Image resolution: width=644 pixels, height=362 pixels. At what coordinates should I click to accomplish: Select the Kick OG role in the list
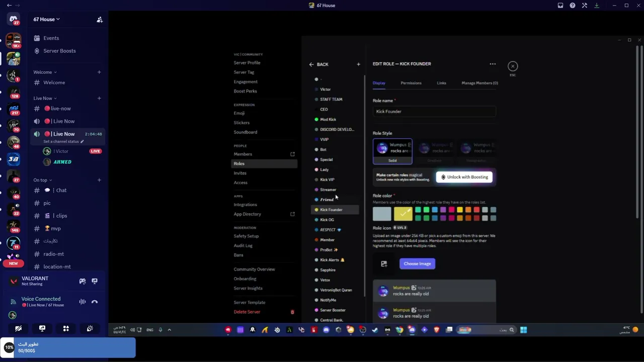(327, 220)
